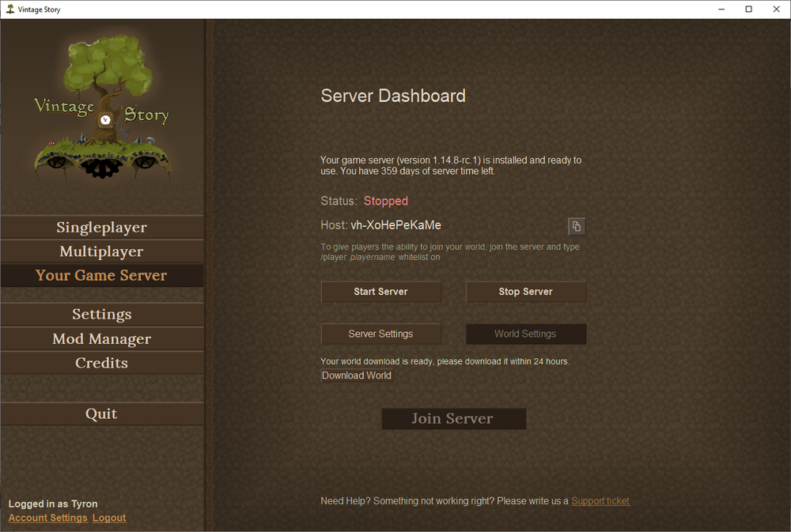The height and width of the screenshot is (532, 791).
Task: Select Your Game Server
Action: pyautogui.click(x=101, y=276)
